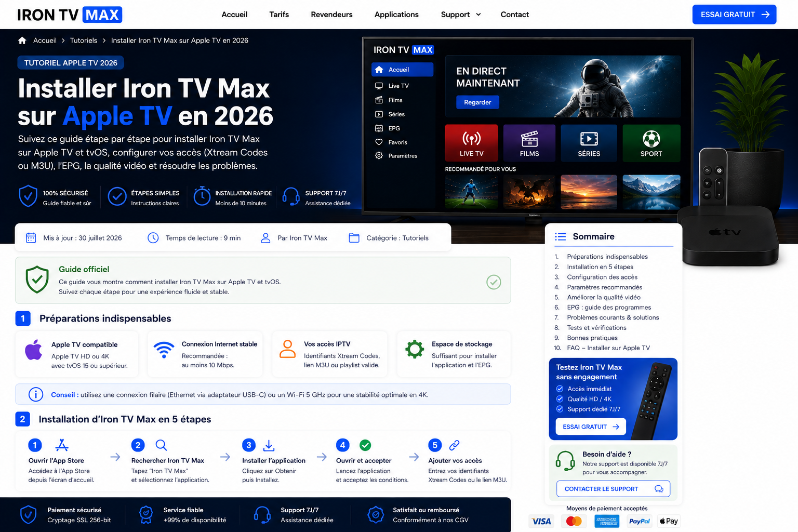Click the Apple logo icon in preparations
The image size is (798, 532).
click(x=34, y=350)
